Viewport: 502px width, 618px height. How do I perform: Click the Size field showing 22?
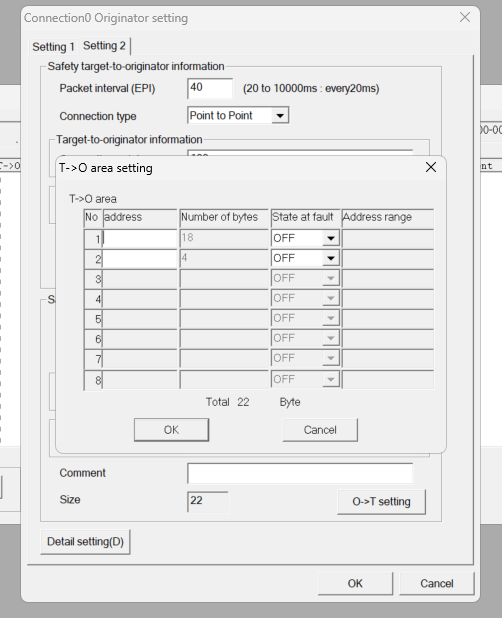pos(208,501)
